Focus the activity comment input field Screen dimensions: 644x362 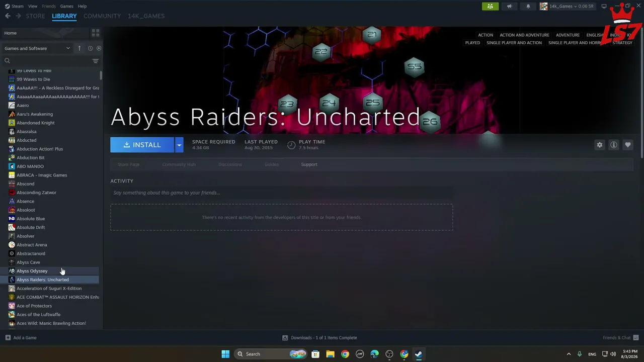click(281, 193)
